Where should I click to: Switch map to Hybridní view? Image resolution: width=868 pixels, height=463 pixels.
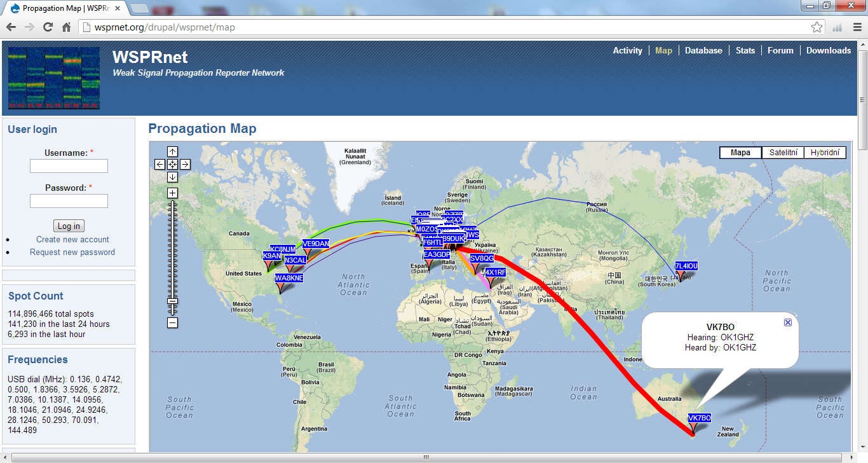point(825,153)
